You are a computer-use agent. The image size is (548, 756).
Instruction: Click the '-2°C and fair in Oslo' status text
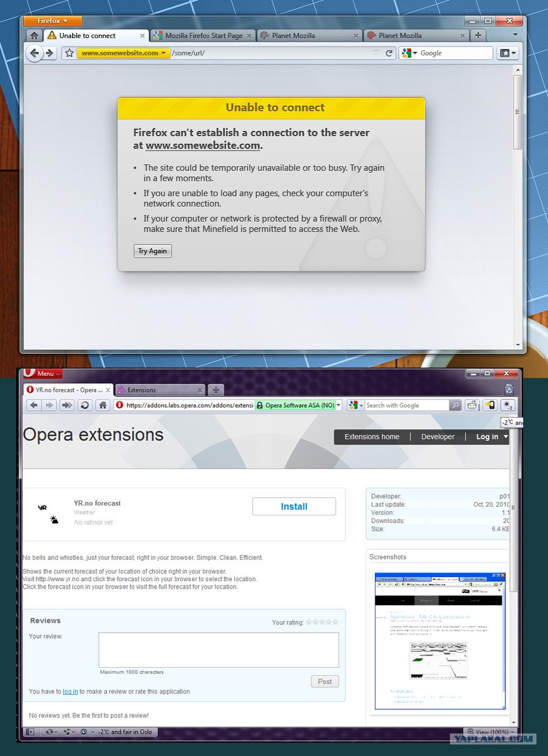click(x=125, y=732)
